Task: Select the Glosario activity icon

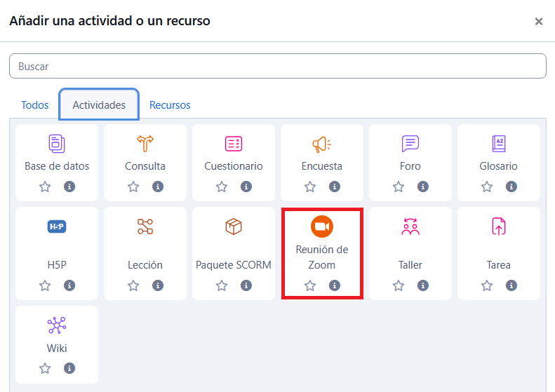Action: coord(499,144)
